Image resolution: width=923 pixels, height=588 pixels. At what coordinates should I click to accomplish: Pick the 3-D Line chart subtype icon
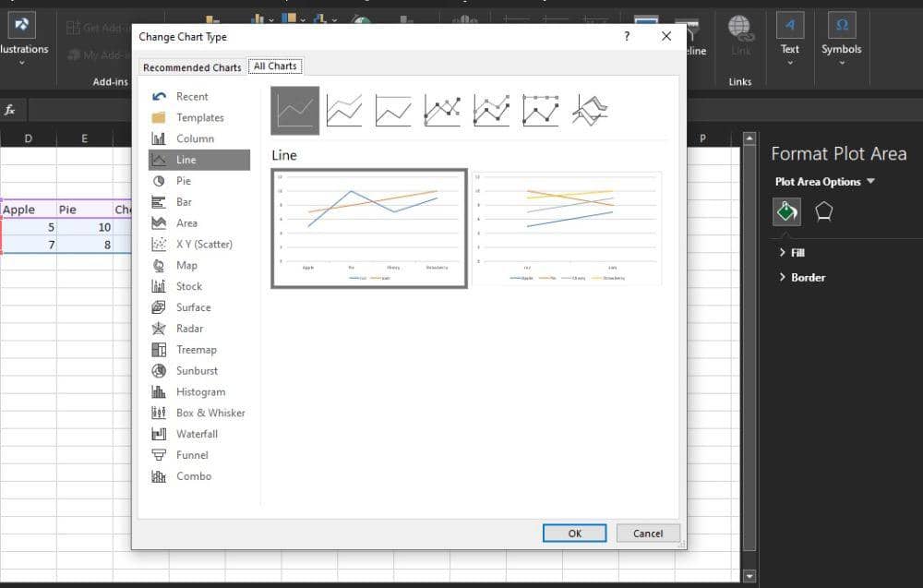tap(589, 109)
